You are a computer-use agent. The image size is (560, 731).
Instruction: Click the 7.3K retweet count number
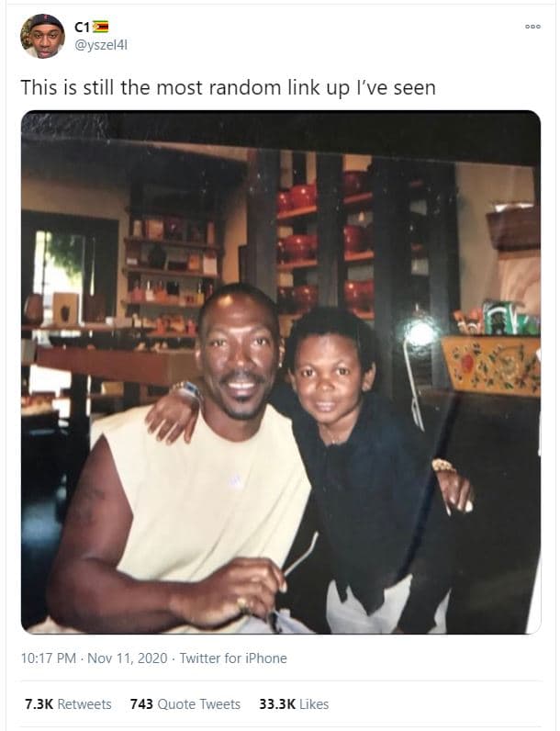[x=39, y=704]
